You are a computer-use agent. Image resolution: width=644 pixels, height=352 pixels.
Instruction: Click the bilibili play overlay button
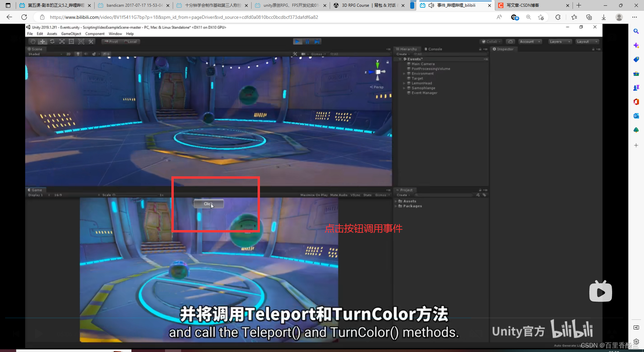(x=600, y=292)
